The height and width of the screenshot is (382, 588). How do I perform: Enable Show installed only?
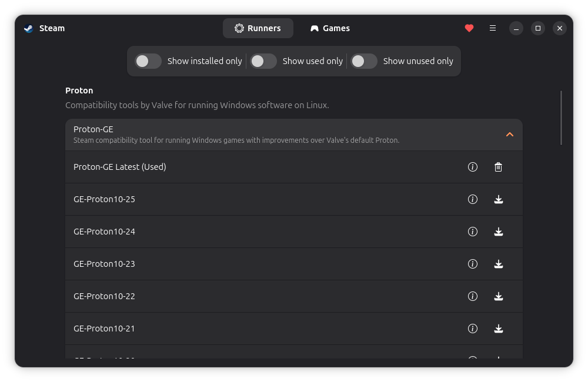tap(148, 61)
